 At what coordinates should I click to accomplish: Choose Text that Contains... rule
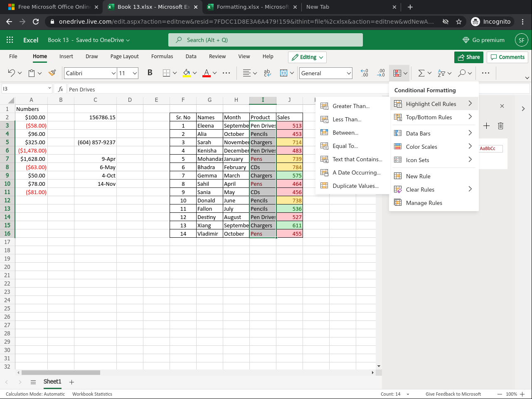tap(352, 159)
